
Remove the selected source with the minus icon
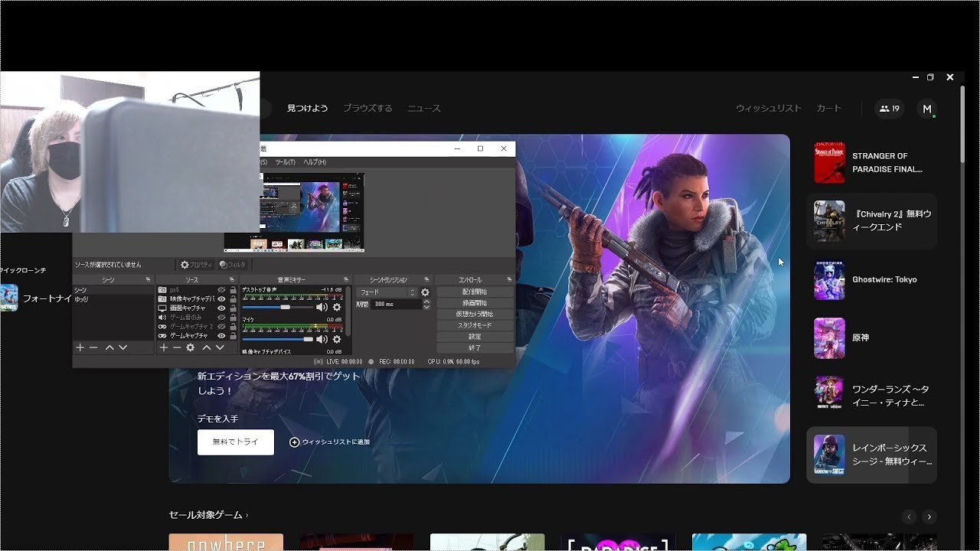[177, 347]
